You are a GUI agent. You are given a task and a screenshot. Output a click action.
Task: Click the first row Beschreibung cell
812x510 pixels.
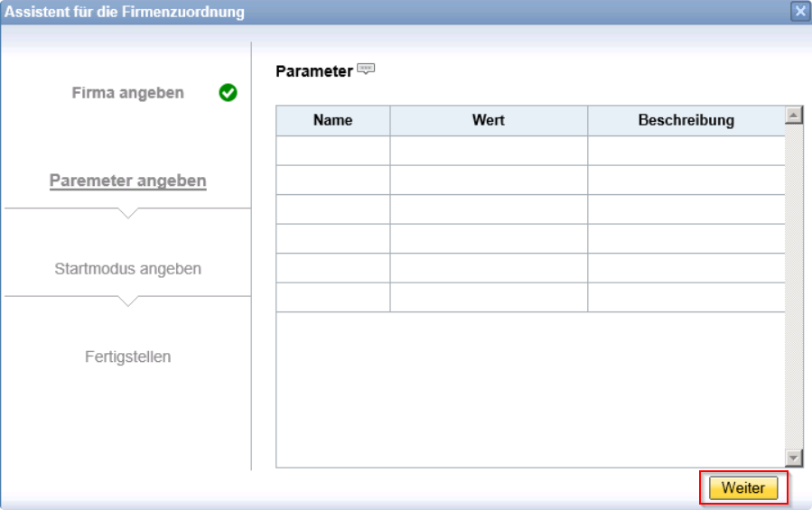pos(686,151)
